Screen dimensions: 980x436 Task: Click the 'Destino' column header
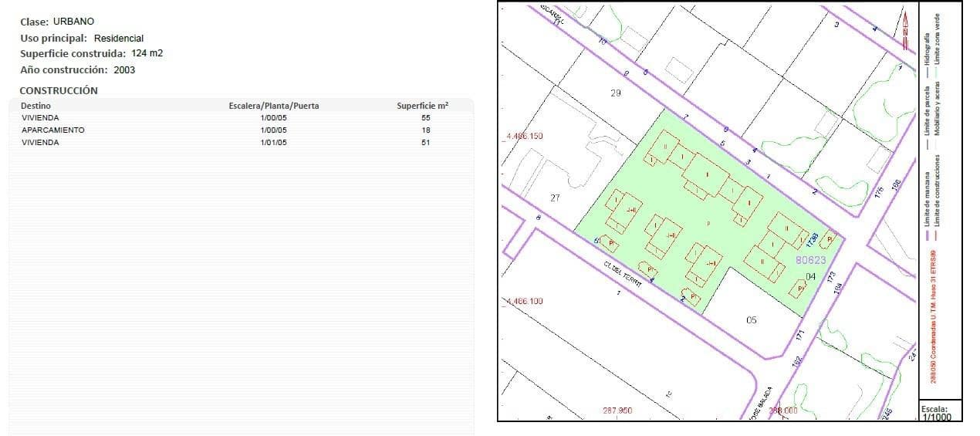35,106
